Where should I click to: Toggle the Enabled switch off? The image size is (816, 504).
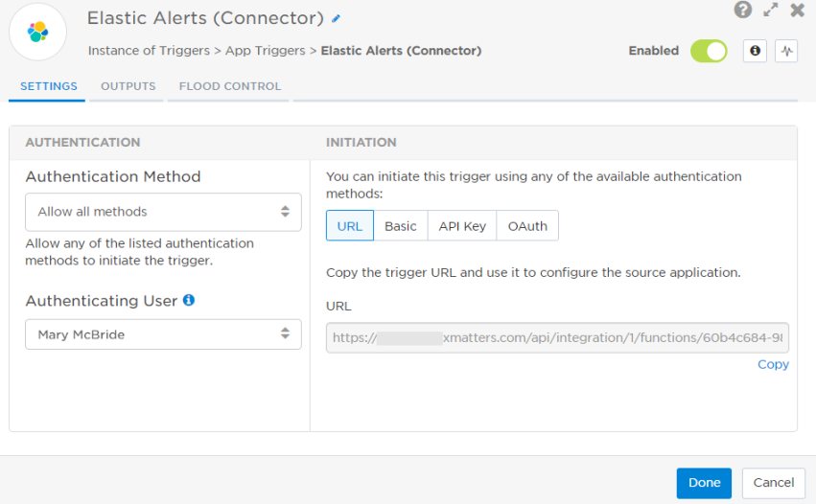click(x=709, y=51)
